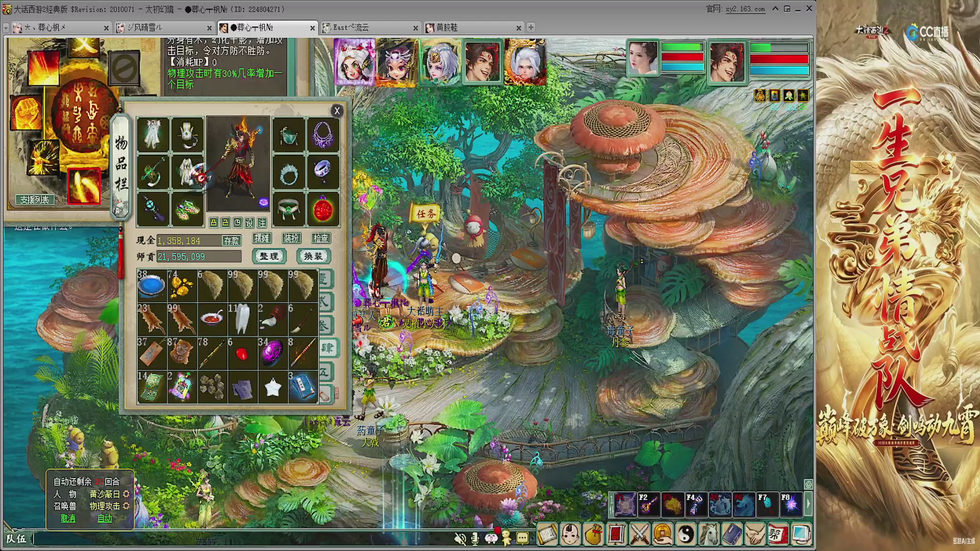
Task: Toggle the clock icon under character portrait
Action: pyautogui.click(x=237, y=223)
